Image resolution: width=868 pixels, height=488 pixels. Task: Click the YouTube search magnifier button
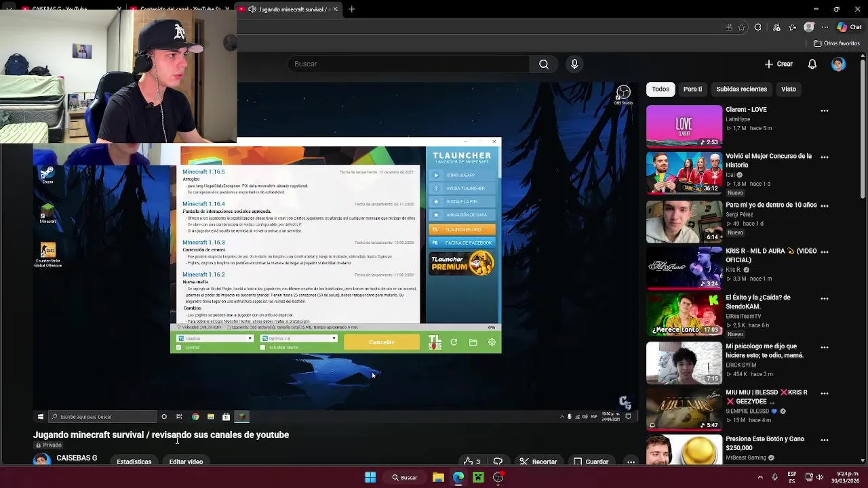click(x=544, y=64)
